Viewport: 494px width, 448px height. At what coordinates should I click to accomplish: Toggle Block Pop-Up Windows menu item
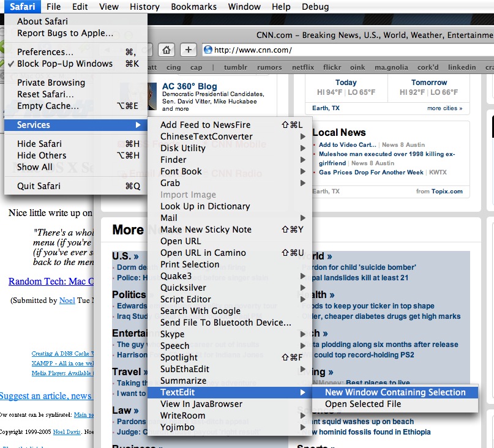click(76, 64)
